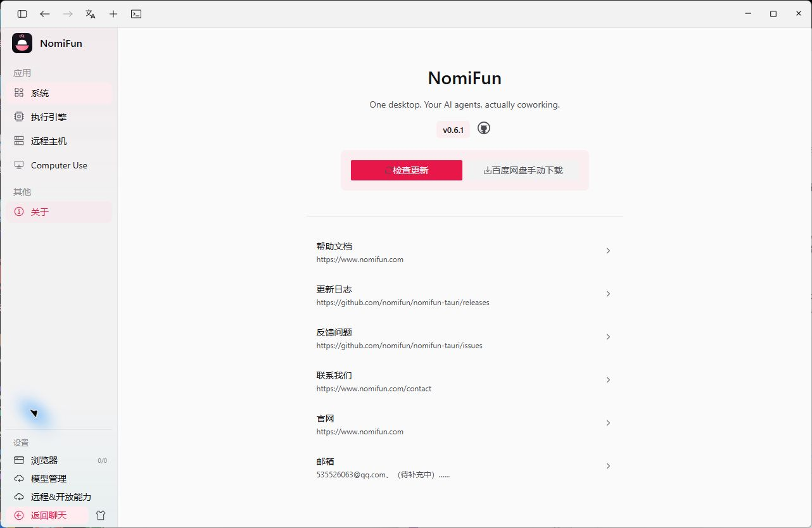Click the NomiFun app logo
This screenshot has height=528, width=812.
22,43
